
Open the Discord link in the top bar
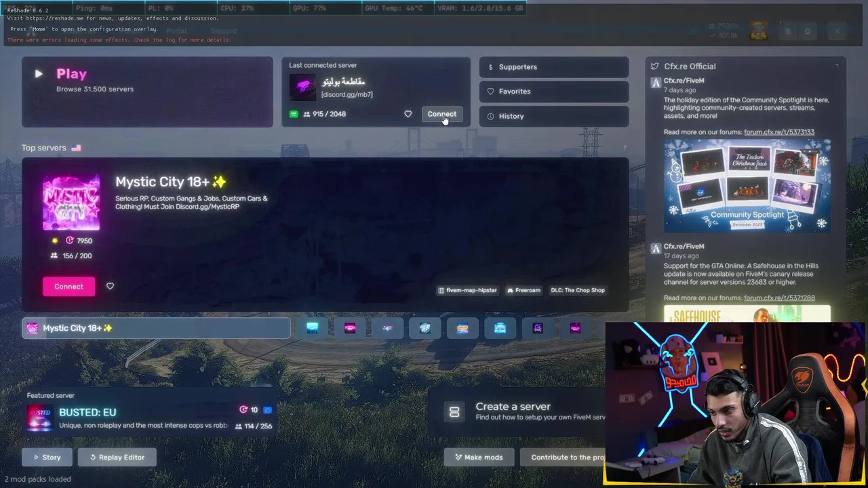coord(224,30)
